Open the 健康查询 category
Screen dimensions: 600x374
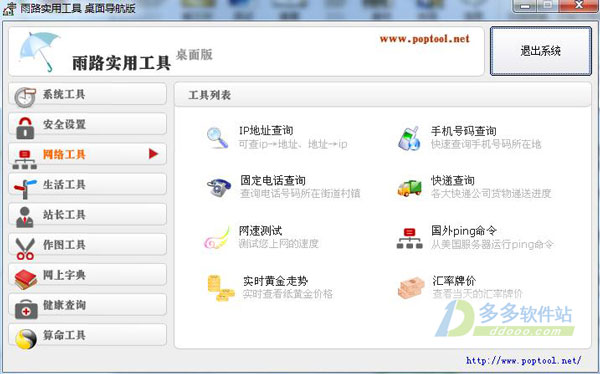88,305
